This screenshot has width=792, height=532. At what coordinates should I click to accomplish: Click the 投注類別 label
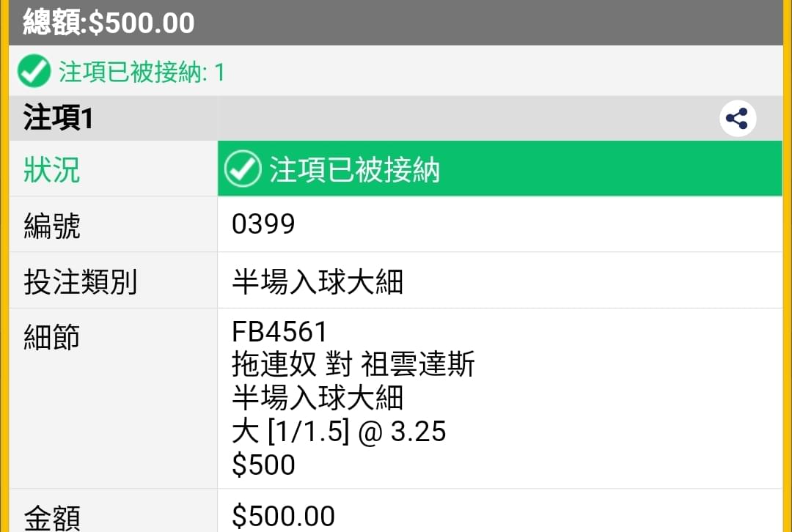click(x=81, y=281)
